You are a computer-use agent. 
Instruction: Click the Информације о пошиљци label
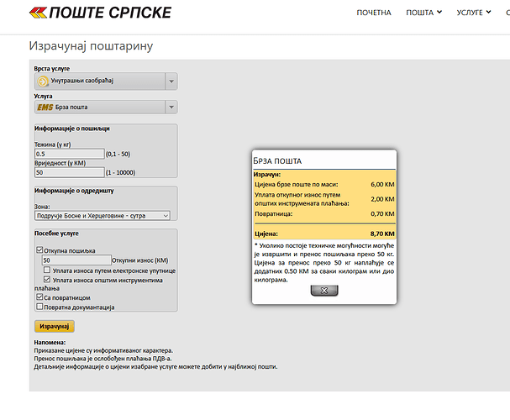click(x=72, y=129)
